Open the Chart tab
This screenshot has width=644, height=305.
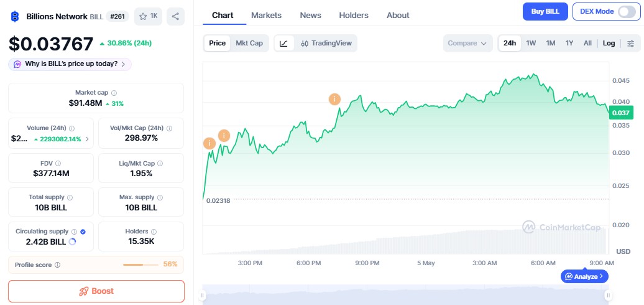pos(223,16)
